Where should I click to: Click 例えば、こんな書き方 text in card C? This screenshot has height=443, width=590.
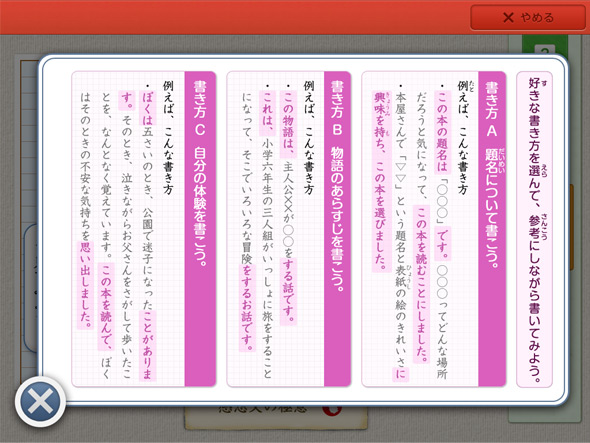point(168,137)
